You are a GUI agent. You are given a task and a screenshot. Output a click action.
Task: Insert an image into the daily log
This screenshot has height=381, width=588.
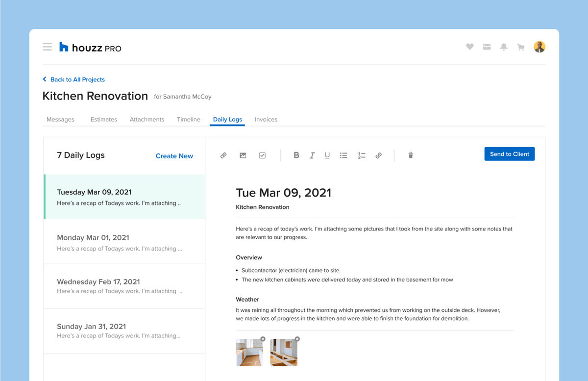point(243,155)
